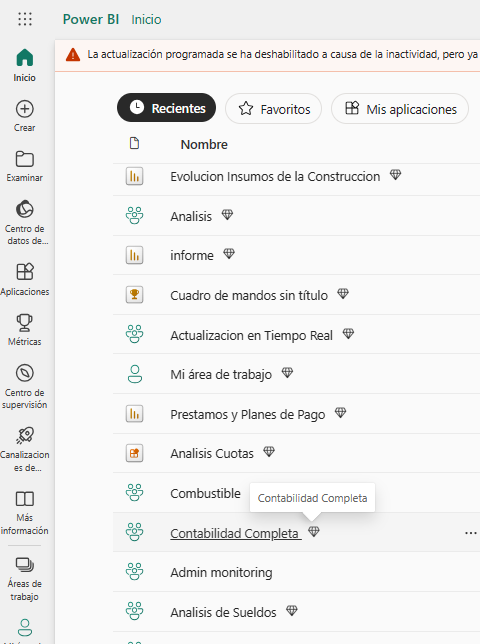480x644 pixels.
Task: Expand the Áreas de trabajo pane
Action: 25,578
